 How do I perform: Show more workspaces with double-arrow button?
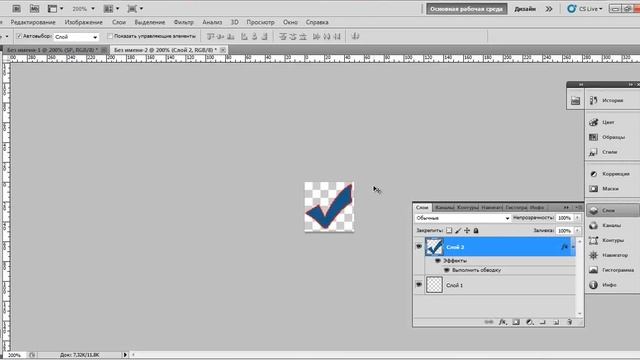[x=549, y=9]
